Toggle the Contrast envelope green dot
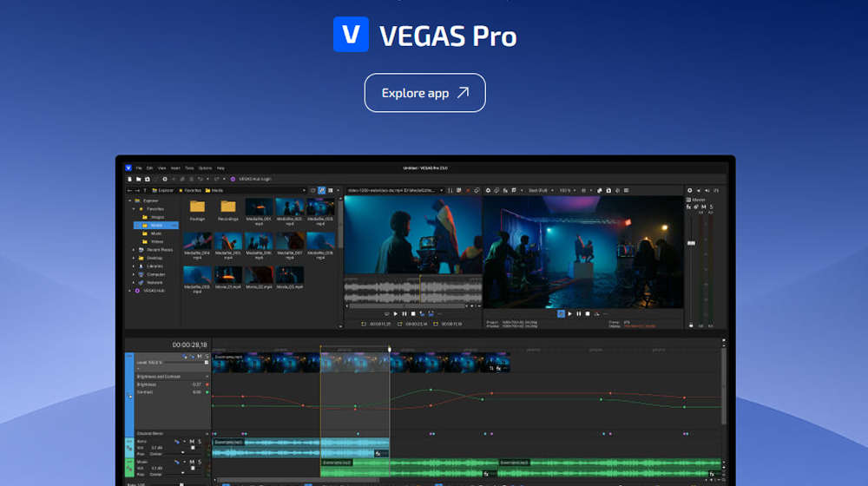 207,392
